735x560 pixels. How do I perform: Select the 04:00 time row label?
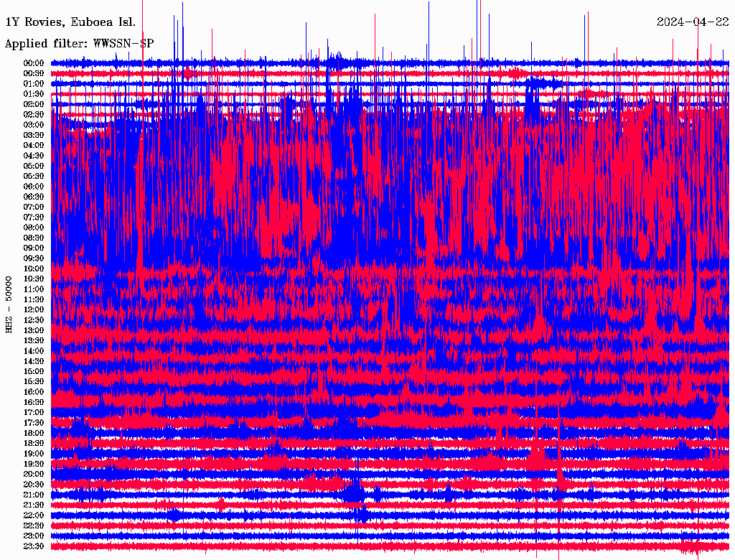click(x=34, y=145)
